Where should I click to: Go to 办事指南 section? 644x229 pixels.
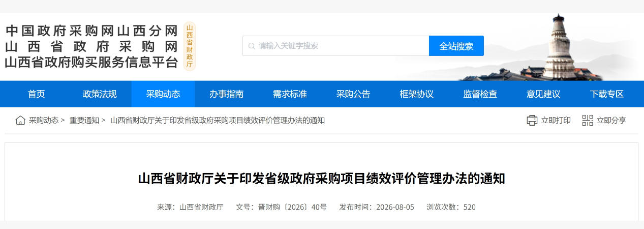227,94
